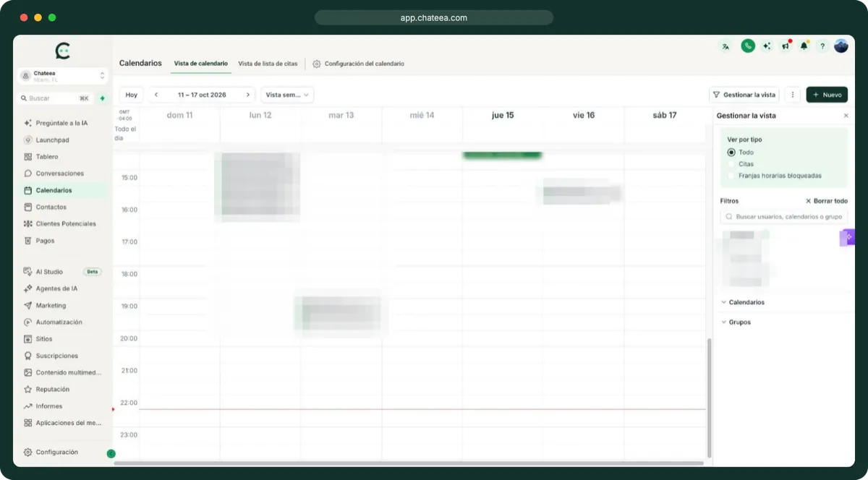Go to Sitios in the sidebar
Viewport: 868px width, 480px height.
point(63,339)
